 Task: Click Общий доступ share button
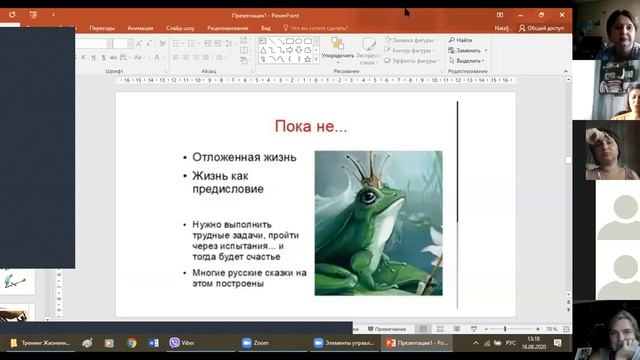click(x=542, y=28)
